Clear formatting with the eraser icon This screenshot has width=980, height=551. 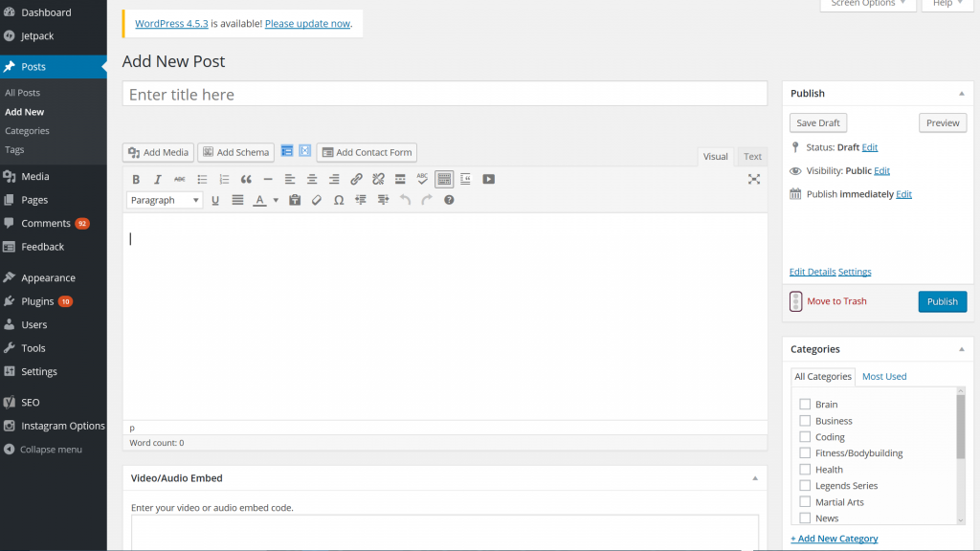[317, 201]
